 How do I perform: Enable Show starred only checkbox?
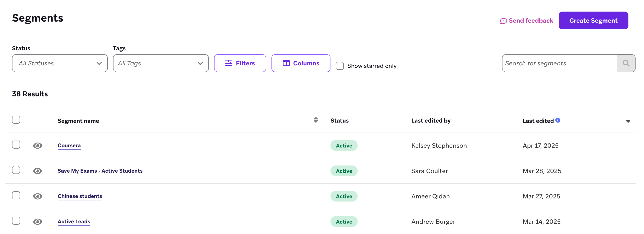pos(340,66)
